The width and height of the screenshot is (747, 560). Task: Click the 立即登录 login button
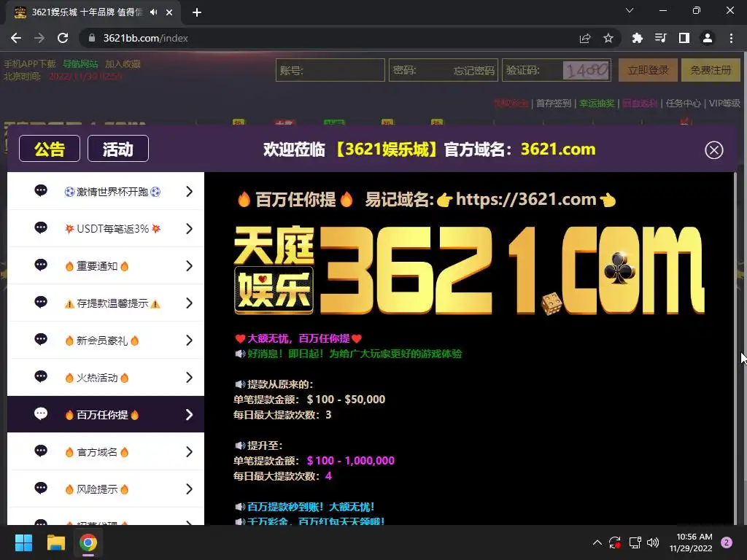[x=648, y=70]
